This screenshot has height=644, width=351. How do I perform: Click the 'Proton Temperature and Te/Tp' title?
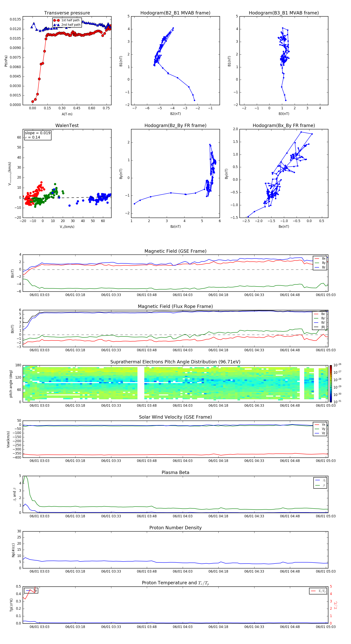(175, 583)
